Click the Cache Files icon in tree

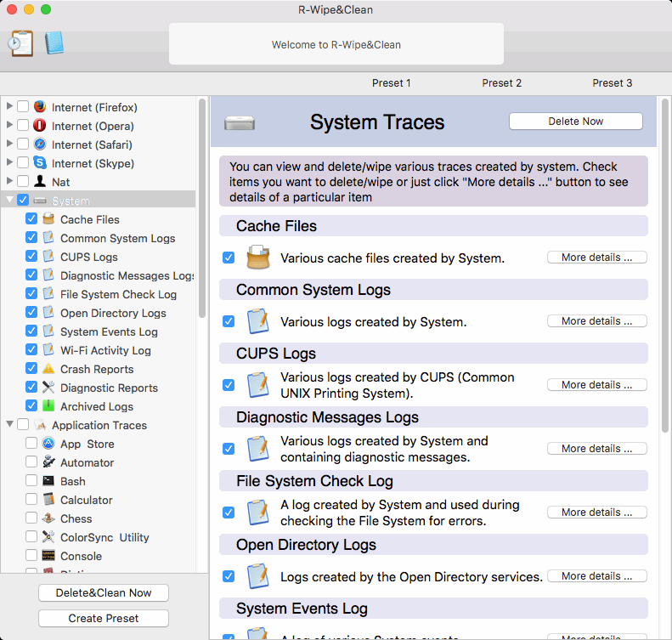point(48,218)
